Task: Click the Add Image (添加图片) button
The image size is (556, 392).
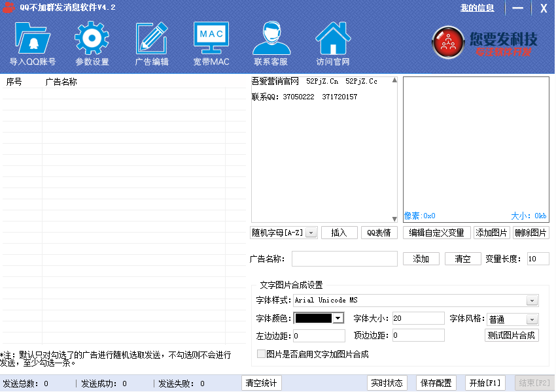Action: (x=491, y=233)
